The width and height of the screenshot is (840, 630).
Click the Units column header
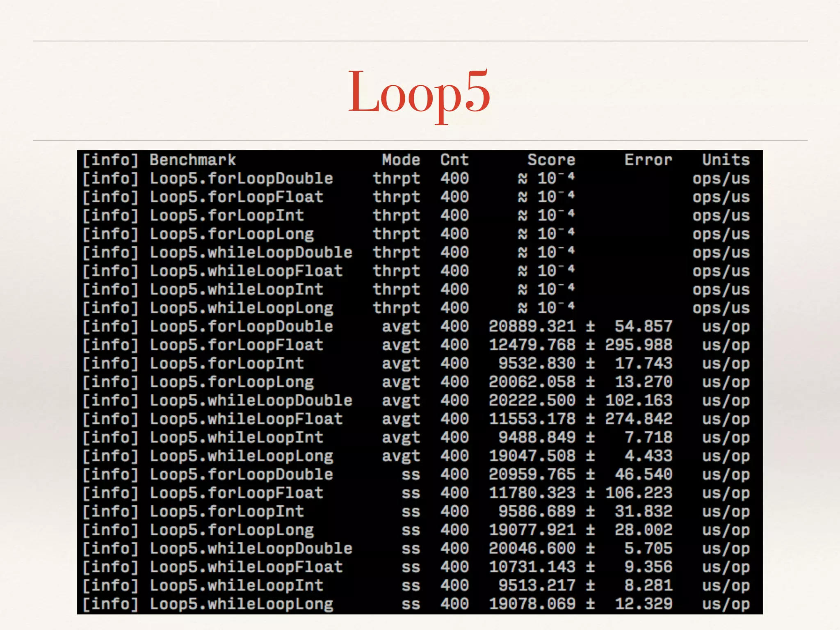726,160
